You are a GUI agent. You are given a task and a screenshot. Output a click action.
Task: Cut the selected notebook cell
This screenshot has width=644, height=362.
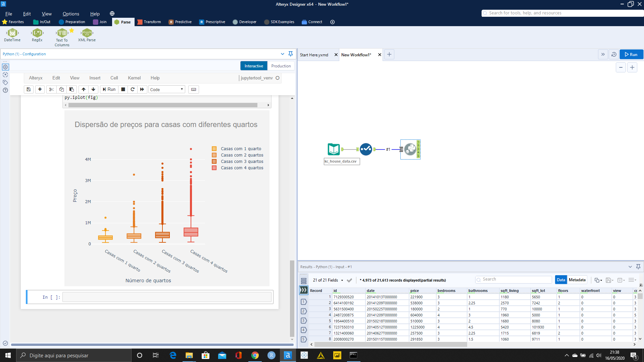coord(51,89)
